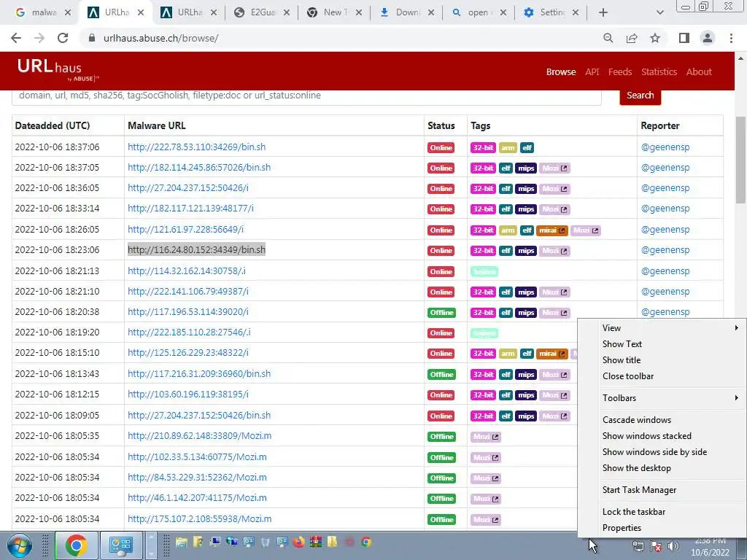
Task: Launch Firefox from the quick launch bar
Action: [x=298, y=542]
